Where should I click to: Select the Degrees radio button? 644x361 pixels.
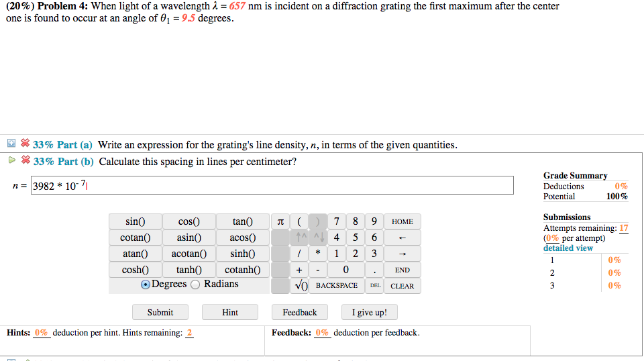pos(146,285)
